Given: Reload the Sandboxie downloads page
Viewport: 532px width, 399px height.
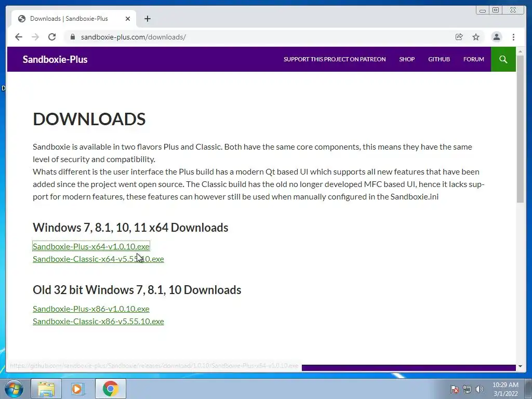Looking at the screenshot, I should click(52, 37).
